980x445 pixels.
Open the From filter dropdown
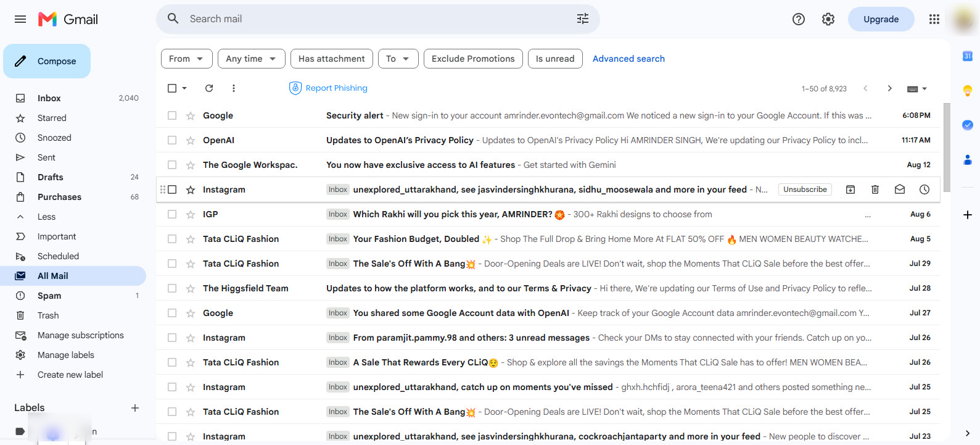187,59
